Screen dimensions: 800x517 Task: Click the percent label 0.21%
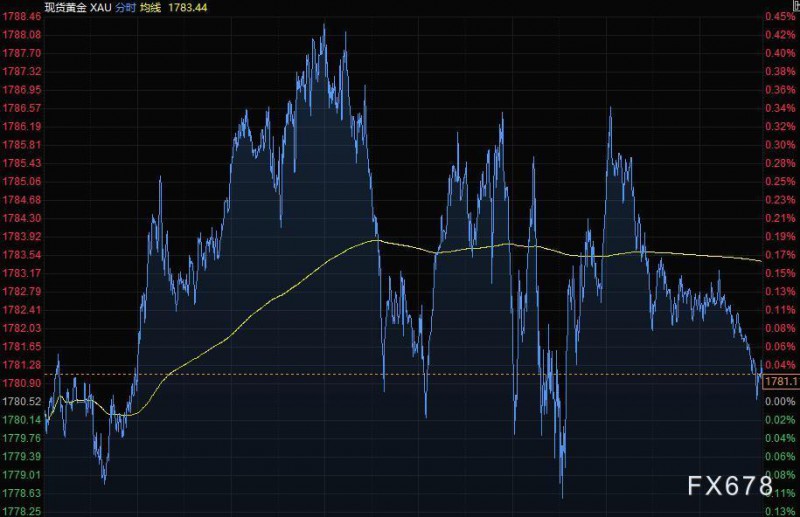[x=780, y=218]
